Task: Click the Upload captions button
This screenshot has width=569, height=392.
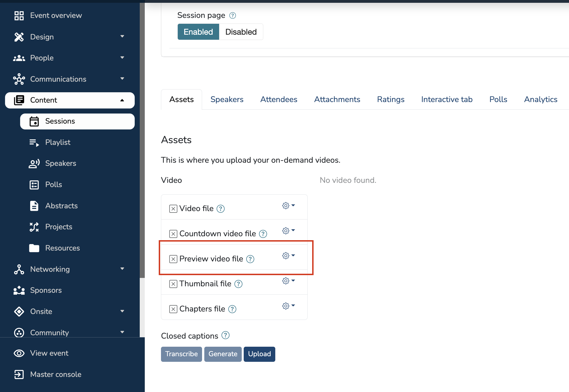Action: coord(259,354)
